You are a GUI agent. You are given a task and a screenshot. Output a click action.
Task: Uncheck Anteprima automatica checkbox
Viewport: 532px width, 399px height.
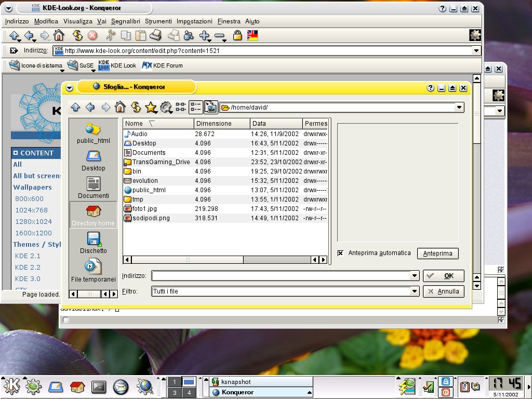pos(340,253)
